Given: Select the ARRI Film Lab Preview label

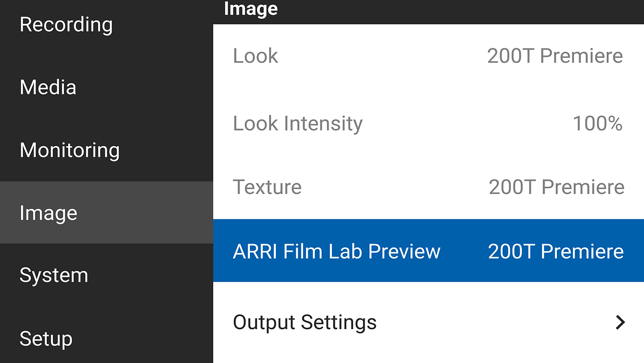Looking at the screenshot, I should click(336, 251).
